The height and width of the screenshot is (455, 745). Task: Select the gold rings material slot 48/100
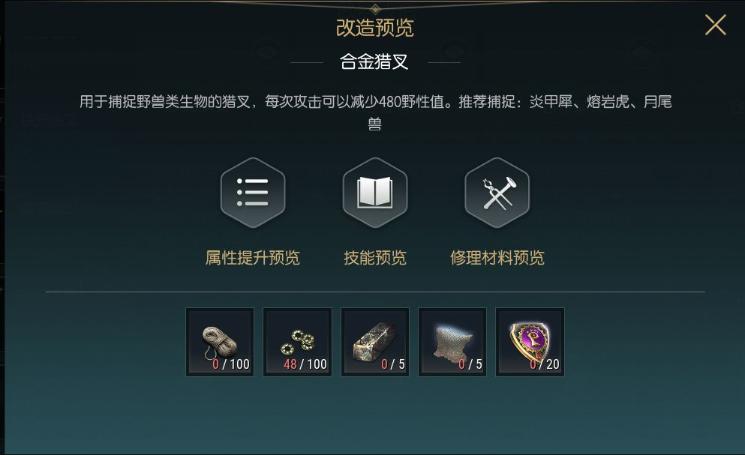point(297,341)
